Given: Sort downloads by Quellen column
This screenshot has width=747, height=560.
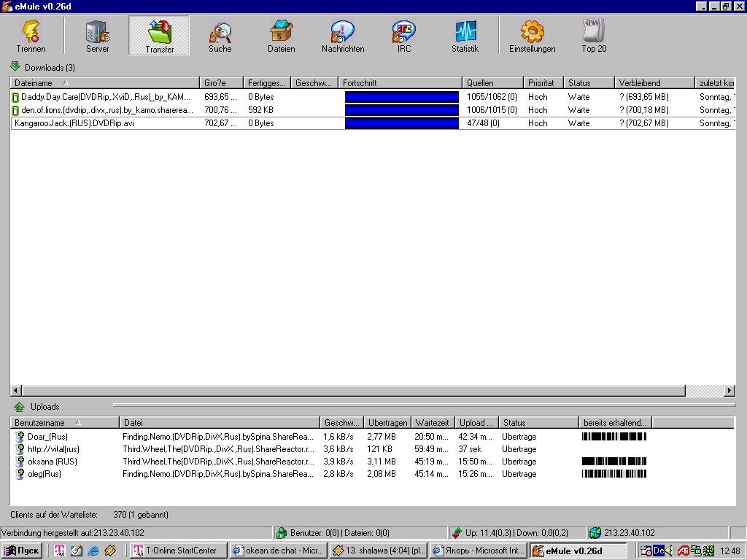Looking at the screenshot, I should (x=492, y=83).
